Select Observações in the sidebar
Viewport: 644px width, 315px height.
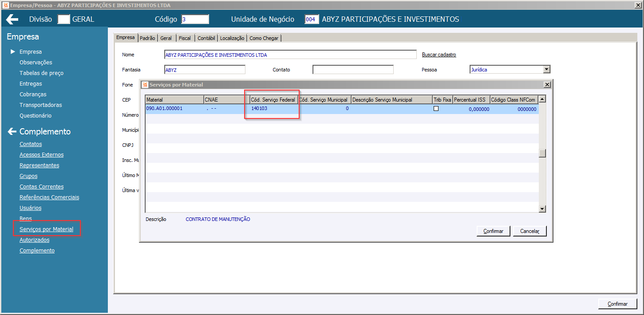36,62
